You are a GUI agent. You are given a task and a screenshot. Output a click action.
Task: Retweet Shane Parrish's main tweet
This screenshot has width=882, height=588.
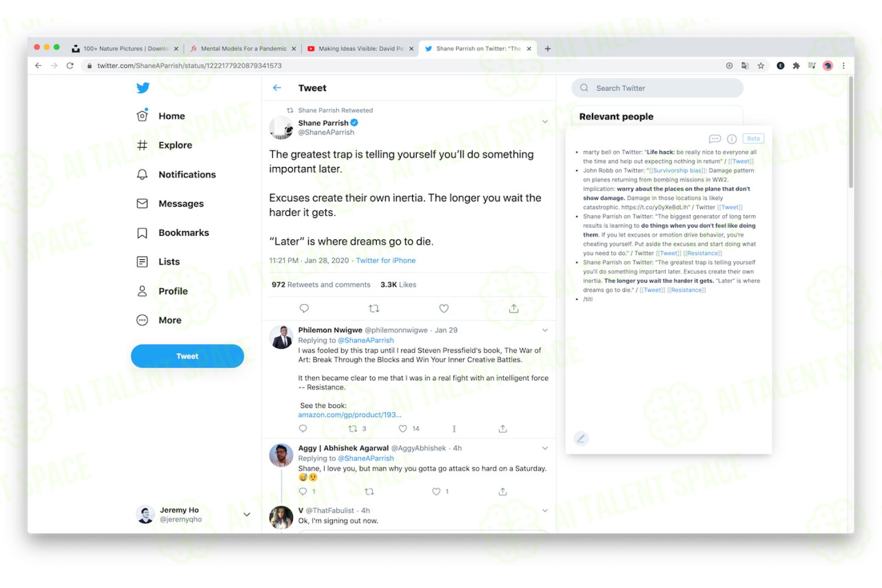pyautogui.click(x=374, y=308)
